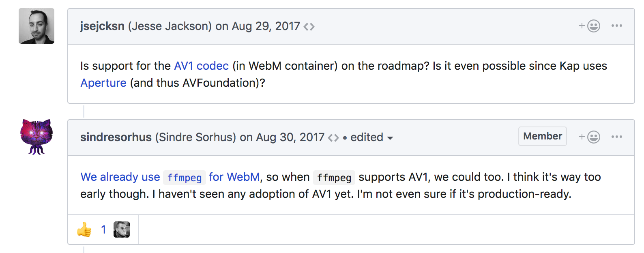Click the thumbs-up reactor's small avatar
The image size is (644, 253).
122,229
